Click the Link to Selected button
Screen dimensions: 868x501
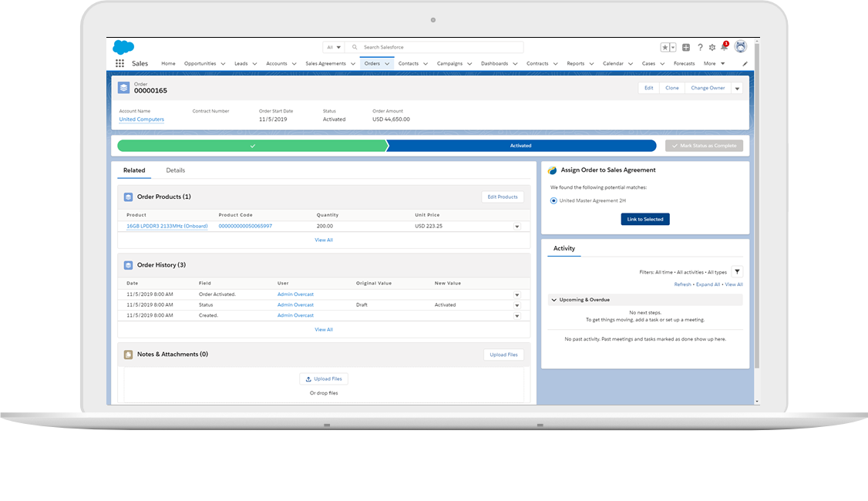click(x=645, y=220)
